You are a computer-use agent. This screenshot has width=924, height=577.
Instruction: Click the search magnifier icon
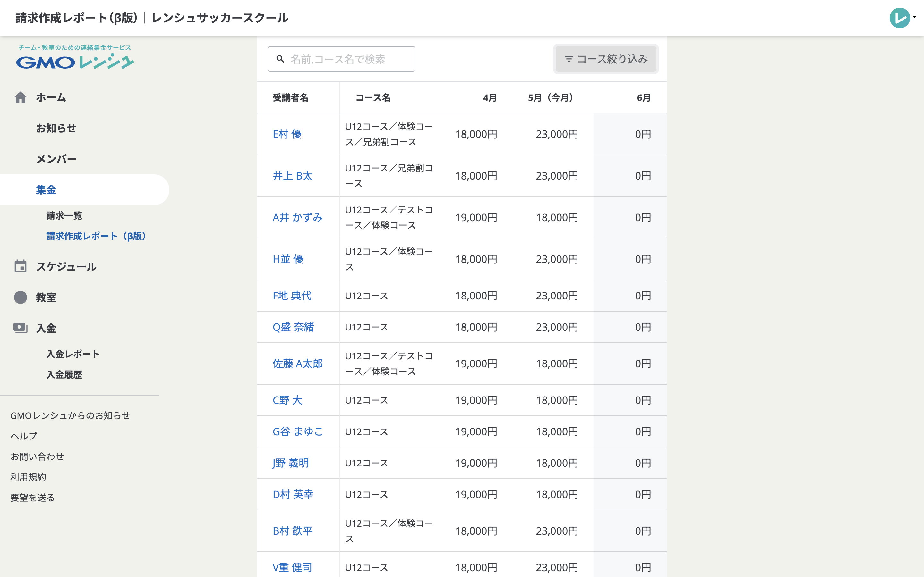click(280, 59)
